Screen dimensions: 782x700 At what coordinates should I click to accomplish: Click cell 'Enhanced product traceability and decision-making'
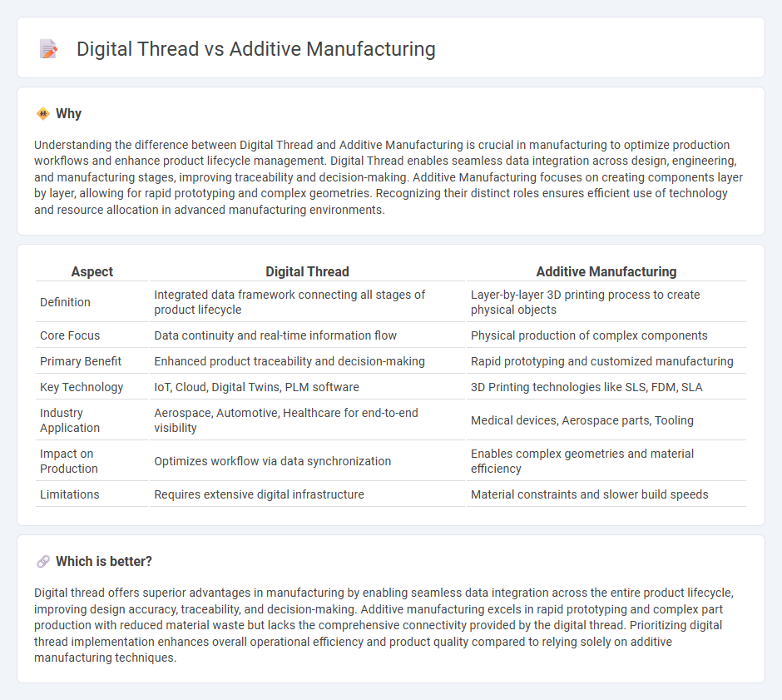[x=307, y=362]
